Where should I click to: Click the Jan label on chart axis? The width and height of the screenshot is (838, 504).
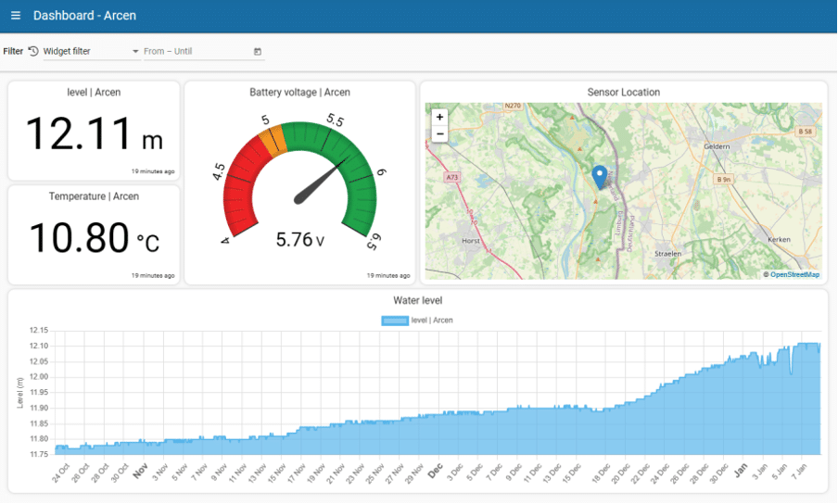click(740, 471)
